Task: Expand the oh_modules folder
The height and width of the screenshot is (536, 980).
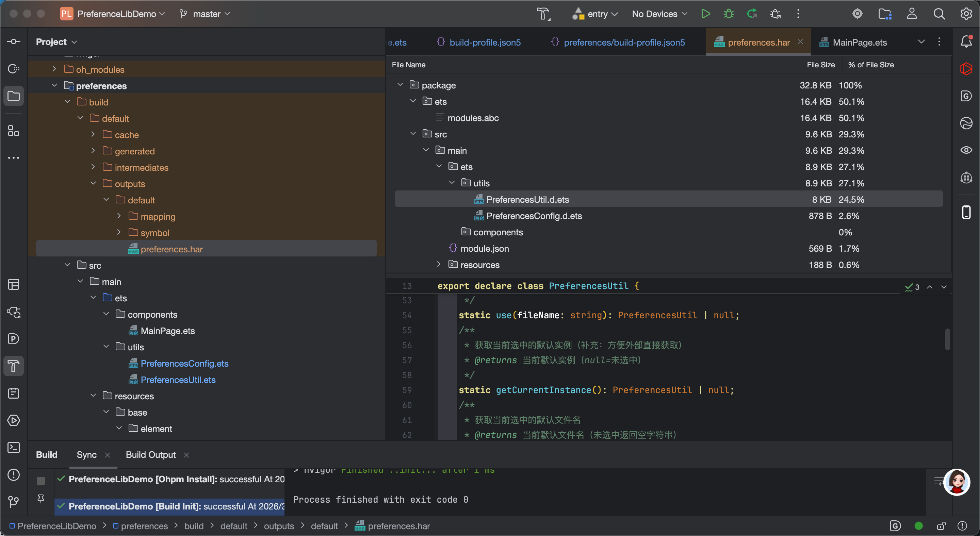Action: pos(54,69)
